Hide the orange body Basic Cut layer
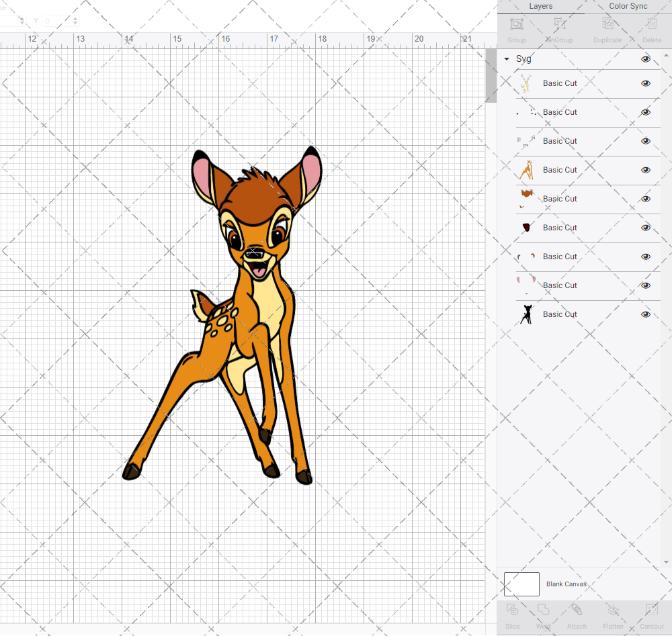672x636 pixels. pos(646,170)
